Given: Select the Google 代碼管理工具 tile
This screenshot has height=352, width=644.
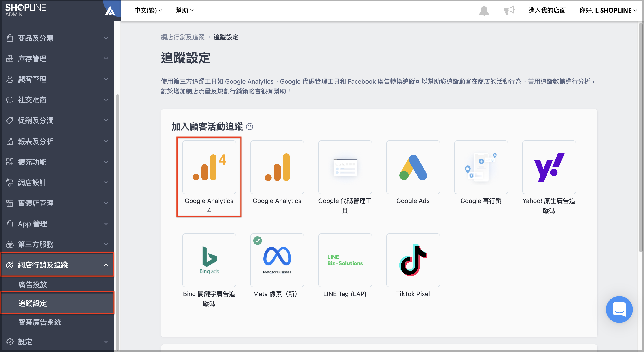Looking at the screenshot, I should tap(345, 167).
